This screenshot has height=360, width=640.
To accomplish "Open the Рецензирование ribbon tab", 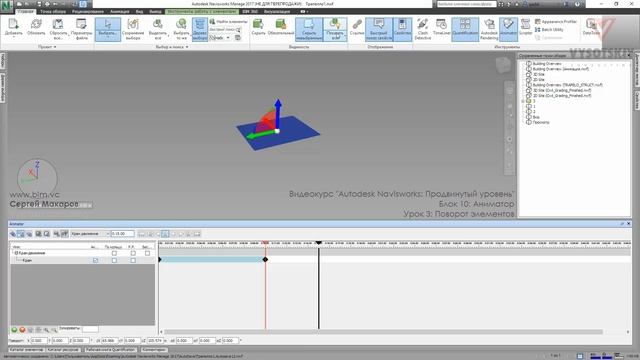I will [88, 11].
